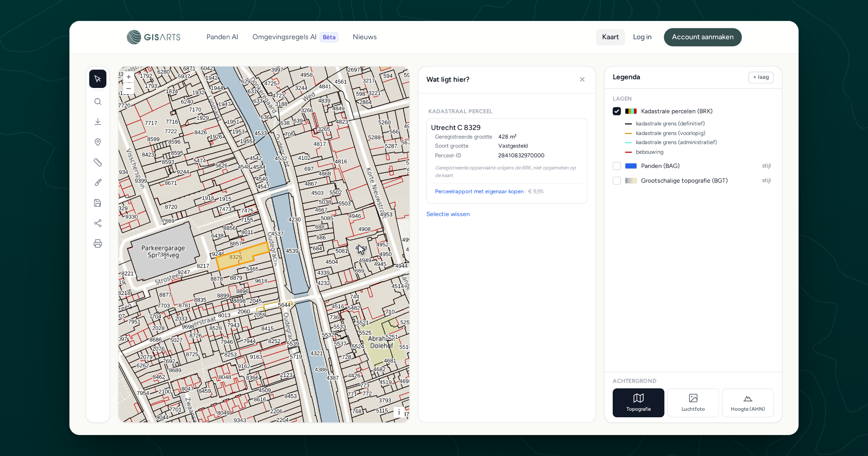
Task: Enable the Panden (BAG) layer
Action: 617,166
